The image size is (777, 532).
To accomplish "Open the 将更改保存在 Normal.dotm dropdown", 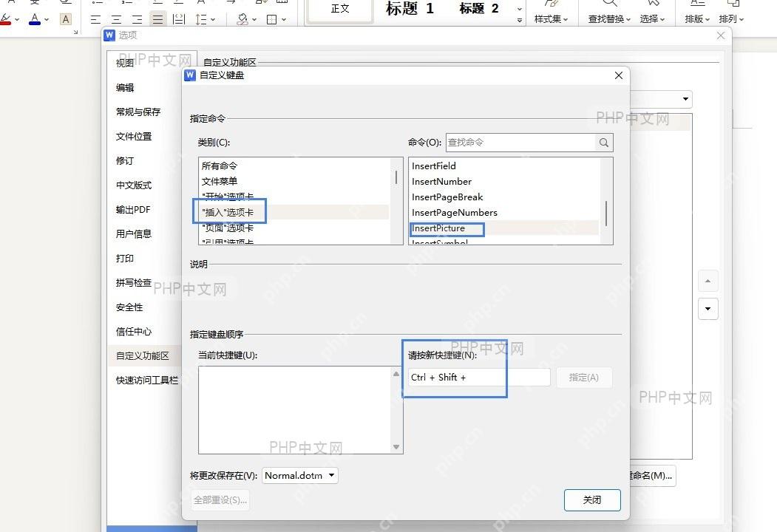I will click(x=300, y=476).
